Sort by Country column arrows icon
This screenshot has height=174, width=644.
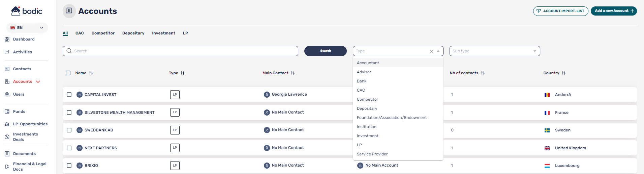(564, 73)
